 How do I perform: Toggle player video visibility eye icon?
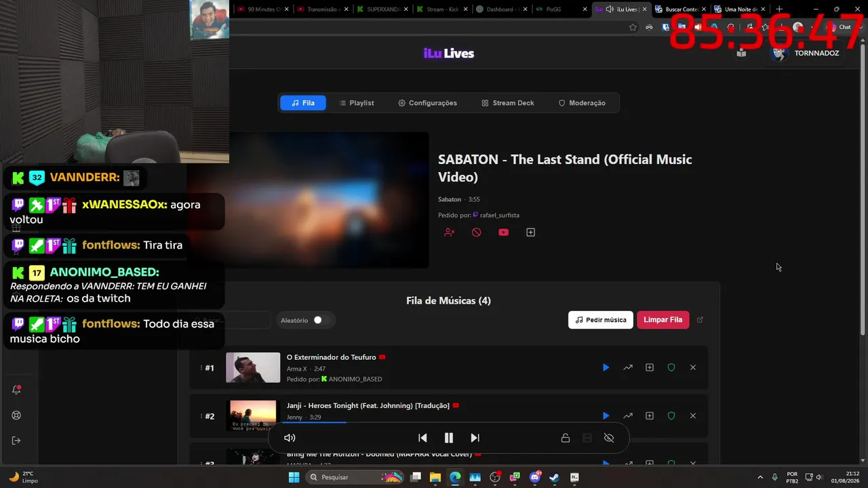pyautogui.click(x=609, y=438)
